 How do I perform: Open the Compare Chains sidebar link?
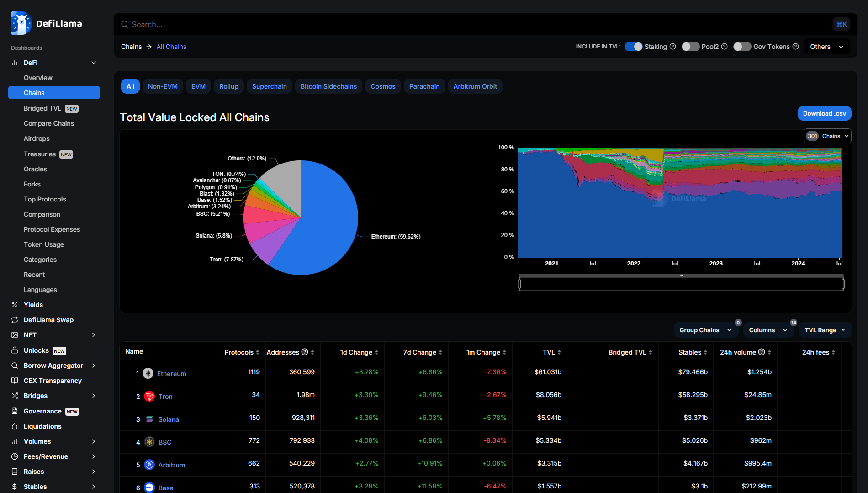click(x=49, y=123)
